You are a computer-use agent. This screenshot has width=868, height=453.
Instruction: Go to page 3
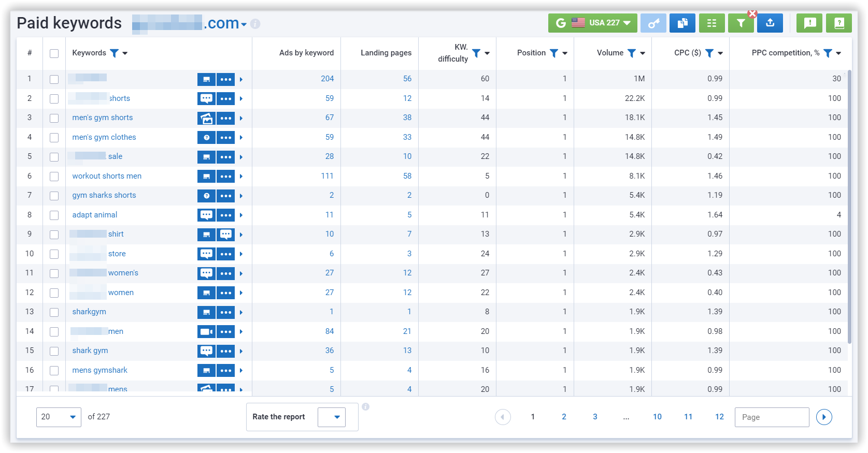click(595, 417)
